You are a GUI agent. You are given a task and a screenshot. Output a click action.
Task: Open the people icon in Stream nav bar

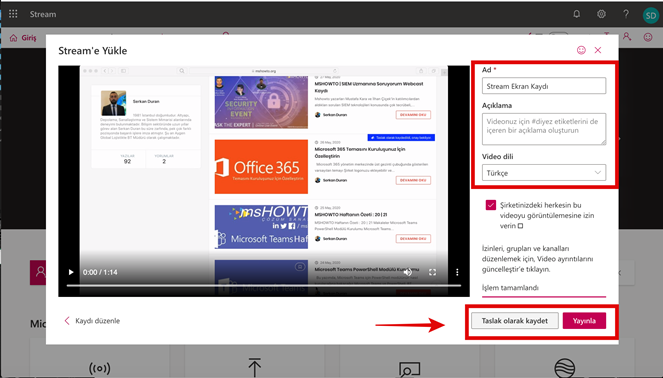point(627,37)
